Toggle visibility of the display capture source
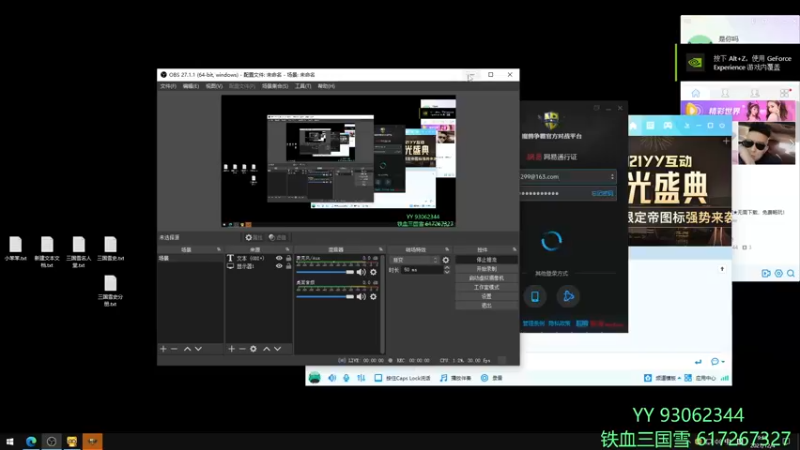This screenshot has height=450, width=800. tap(279, 266)
